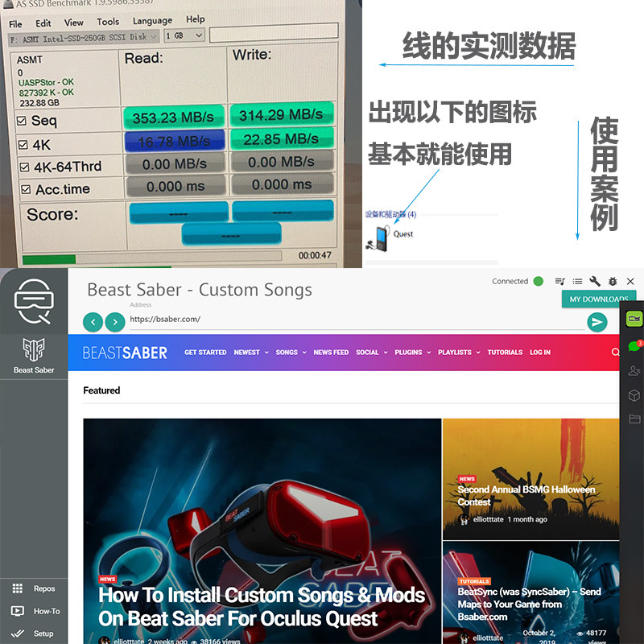
Task: Open the Tools menu in AS SSD
Action: click(x=108, y=22)
